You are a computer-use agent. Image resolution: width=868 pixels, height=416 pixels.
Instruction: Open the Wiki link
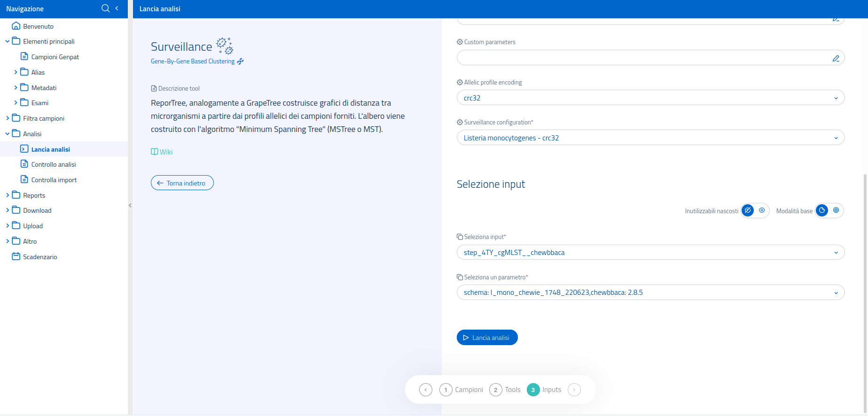162,152
